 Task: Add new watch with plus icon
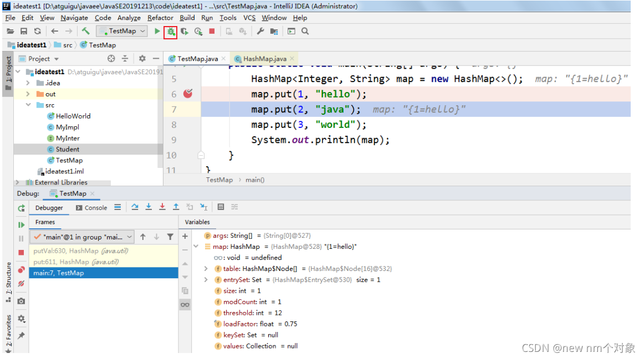tap(185, 236)
